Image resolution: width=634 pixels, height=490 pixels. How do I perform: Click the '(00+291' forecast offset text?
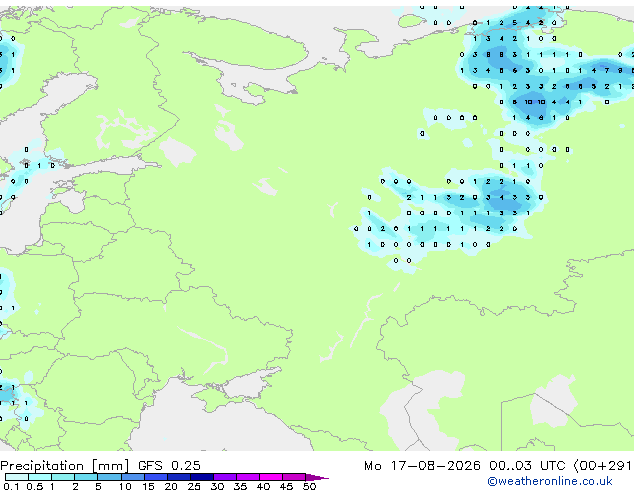pyautogui.click(x=603, y=466)
